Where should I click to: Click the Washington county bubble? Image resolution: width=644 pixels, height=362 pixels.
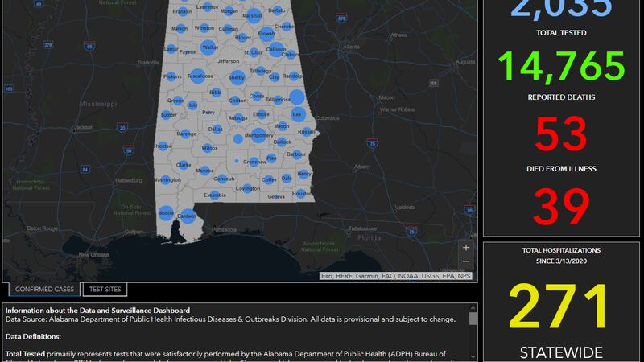[x=166, y=179]
